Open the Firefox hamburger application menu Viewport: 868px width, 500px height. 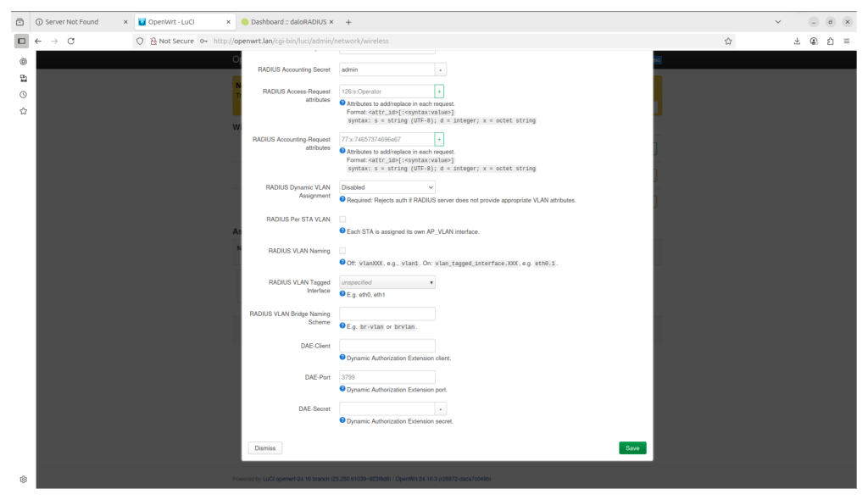[847, 41]
